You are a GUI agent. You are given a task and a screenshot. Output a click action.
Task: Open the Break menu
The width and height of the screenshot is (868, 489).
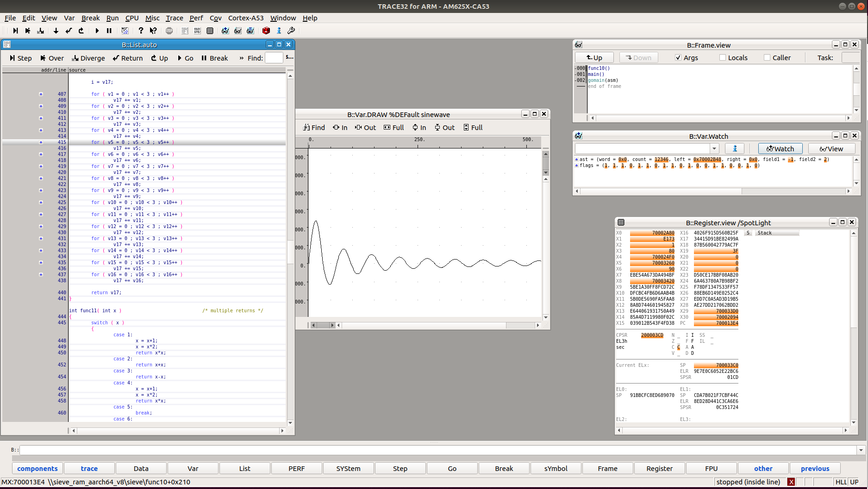click(x=90, y=18)
